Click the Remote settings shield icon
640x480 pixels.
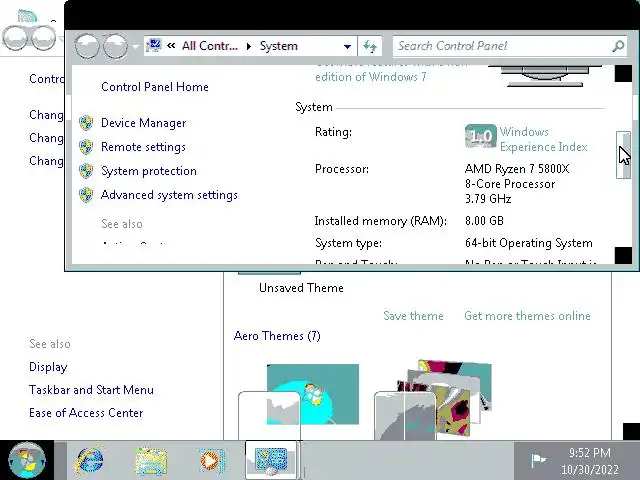click(x=86, y=147)
